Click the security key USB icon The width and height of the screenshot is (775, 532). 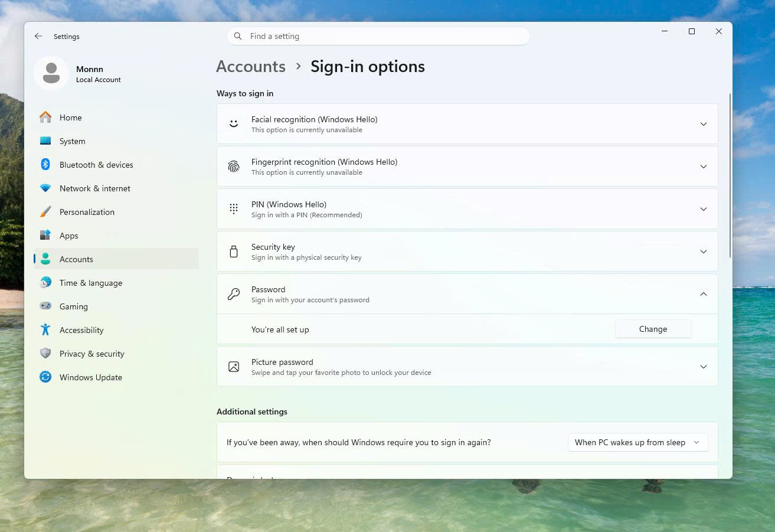pos(234,252)
